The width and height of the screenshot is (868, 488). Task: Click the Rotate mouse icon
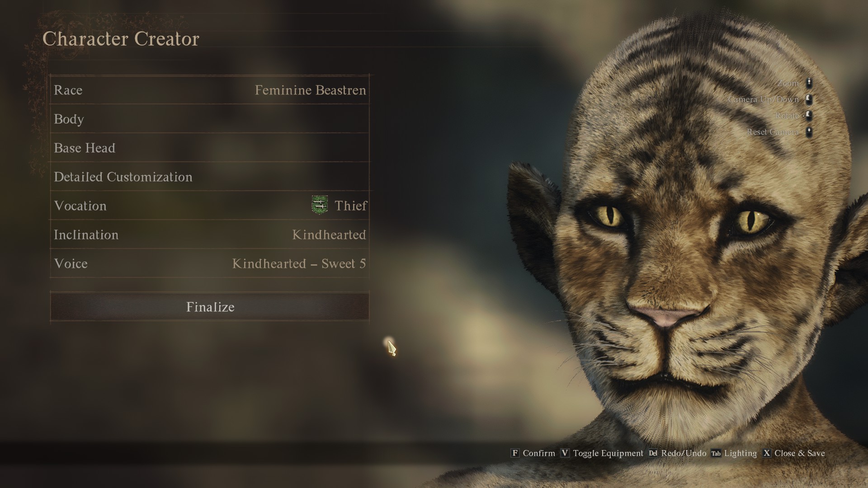pos(809,116)
